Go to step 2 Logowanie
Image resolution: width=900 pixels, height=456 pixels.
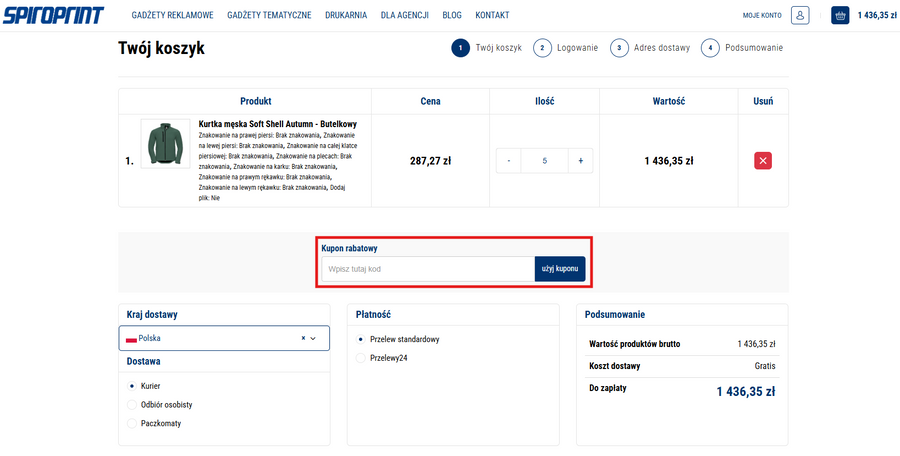tap(566, 48)
